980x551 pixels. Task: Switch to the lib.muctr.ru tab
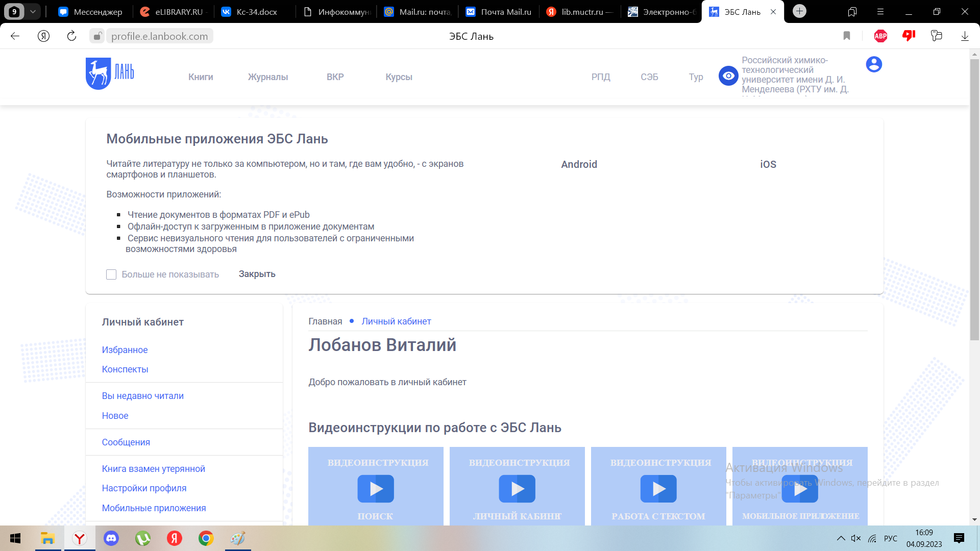click(580, 12)
